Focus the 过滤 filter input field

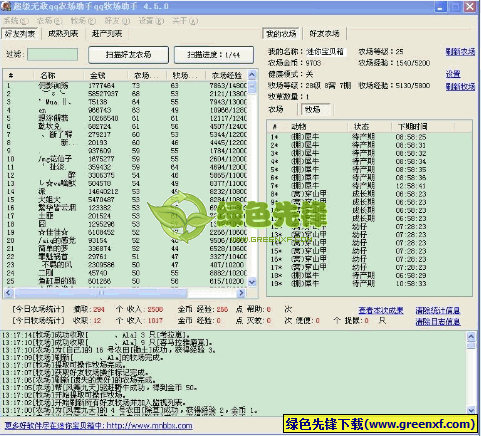click(x=53, y=54)
